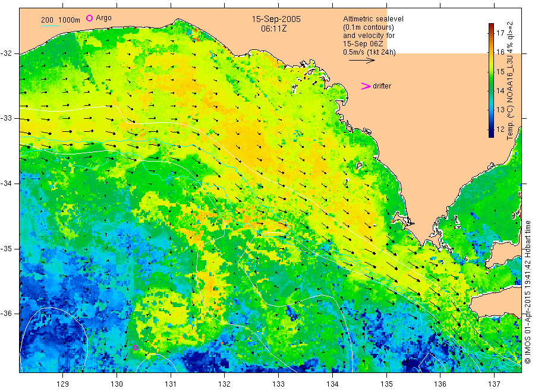Viewport: 535px width, 392px height.
Task: Click the color bar value 13
Action: coord(500,110)
